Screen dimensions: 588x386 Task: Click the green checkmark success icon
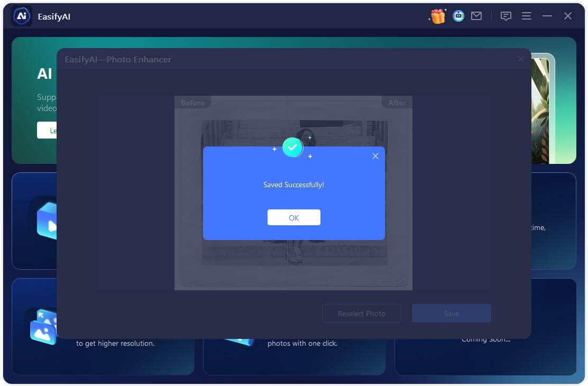click(292, 147)
